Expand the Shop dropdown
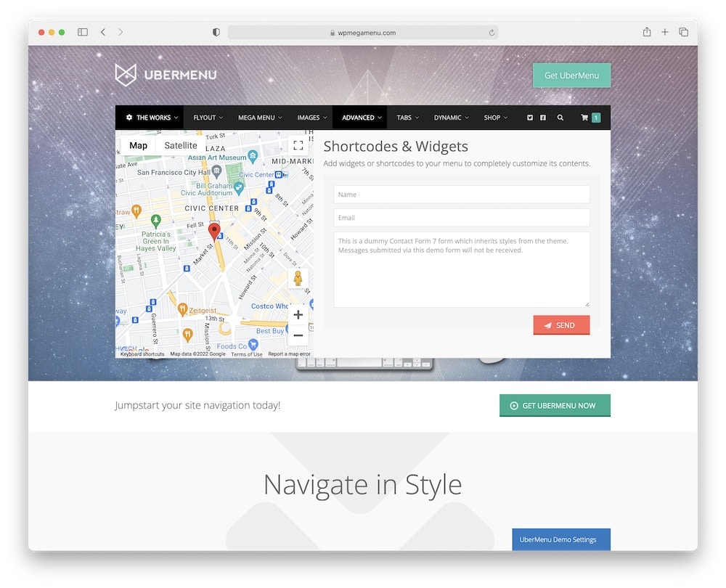726x588 pixels. coord(495,118)
